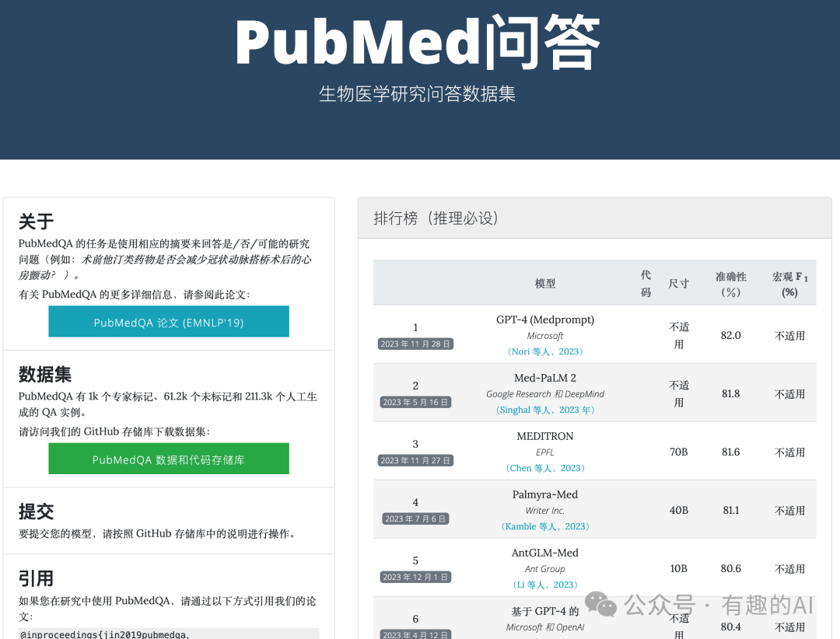Click the accuracy value 81.6
Image resolution: width=840 pixels, height=639 pixels.
[x=730, y=452]
